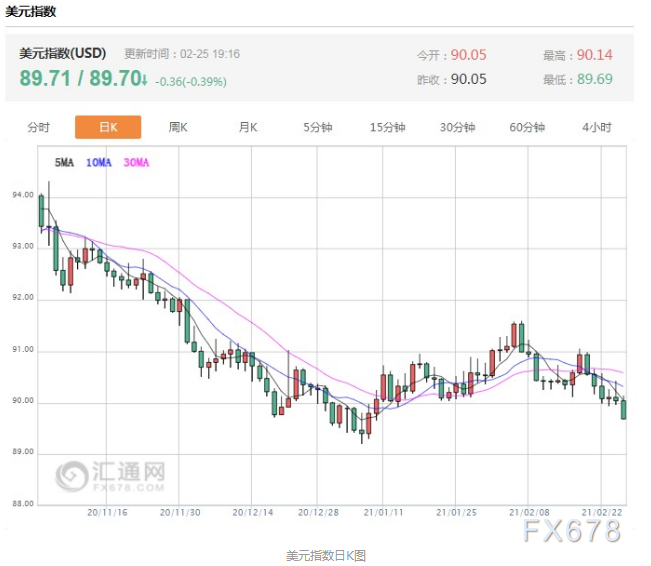The width and height of the screenshot is (651, 566).
Task: Click the 92.00 price axis label
Action: pyautogui.click(x=23, y=297)
